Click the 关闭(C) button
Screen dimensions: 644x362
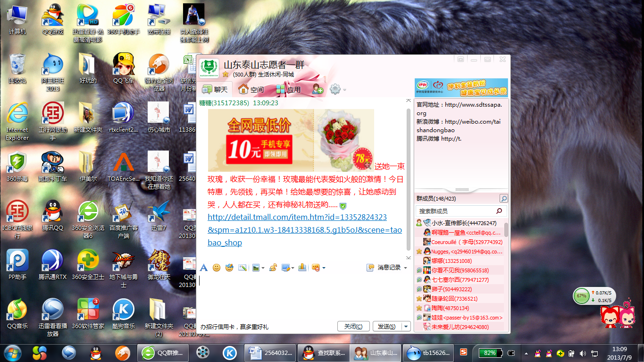click(353, 327)
